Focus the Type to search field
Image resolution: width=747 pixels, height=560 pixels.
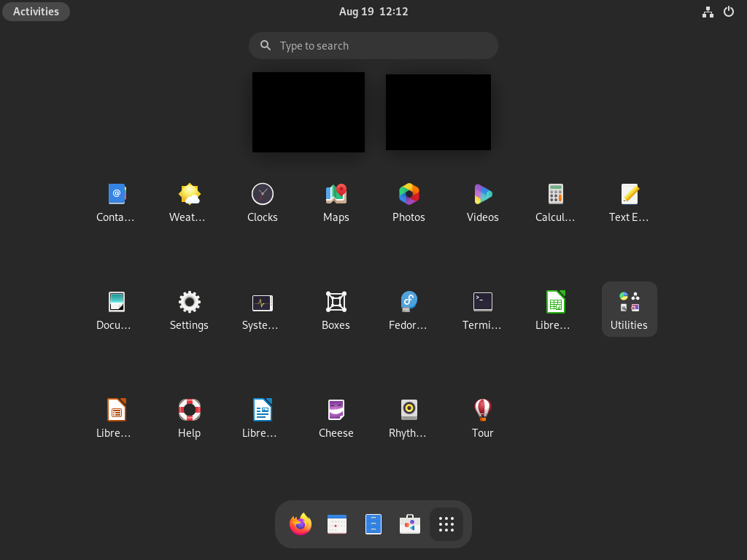tap(373, 46)
